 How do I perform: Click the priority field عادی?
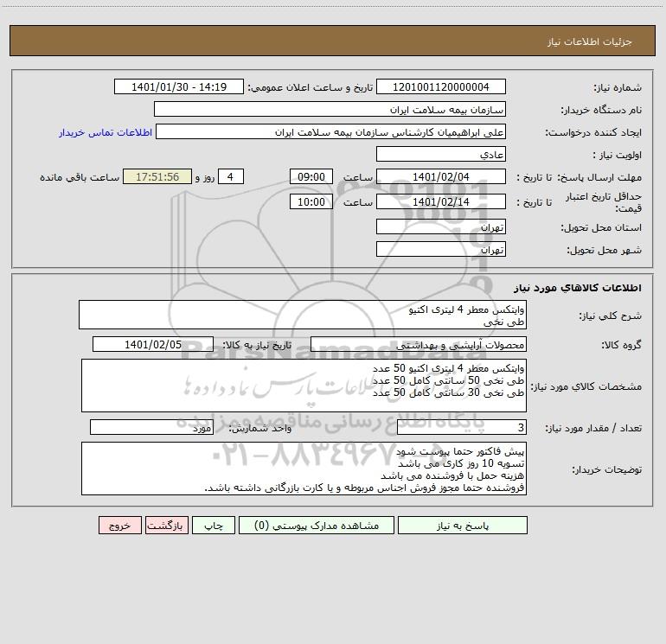[x=441, y=154]
